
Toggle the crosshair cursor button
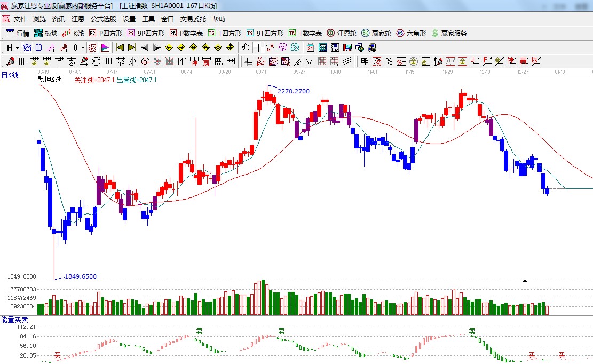pos(258,48)
